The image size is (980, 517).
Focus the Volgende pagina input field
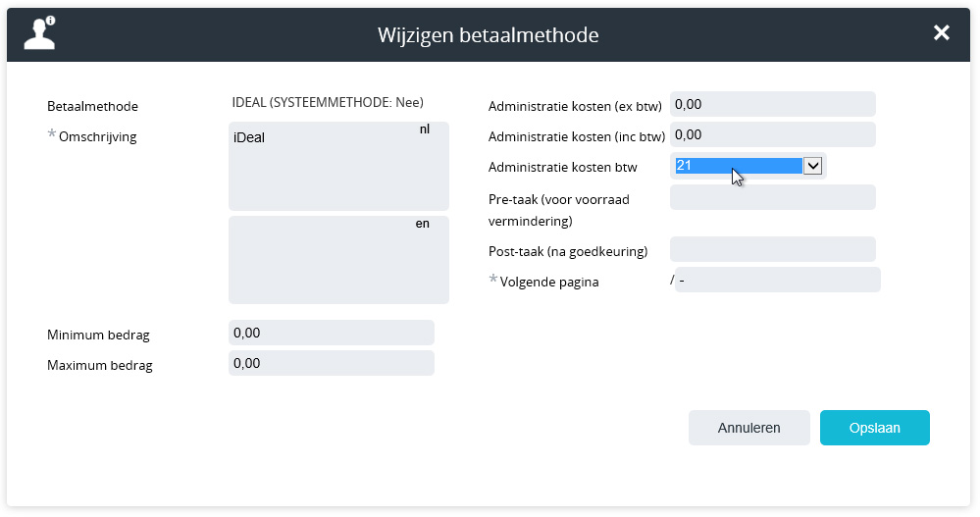coord(778,280)
